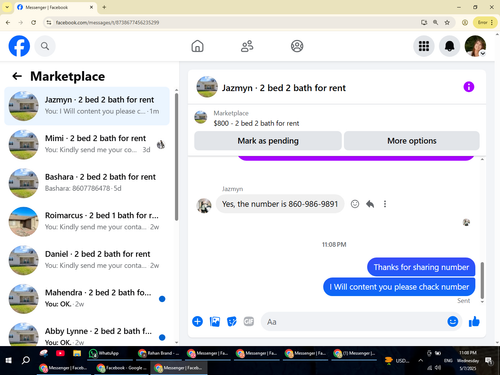500x375 pixels.
Task: Click the listing thumbnail in chat header
Action: tap(207, 87)
